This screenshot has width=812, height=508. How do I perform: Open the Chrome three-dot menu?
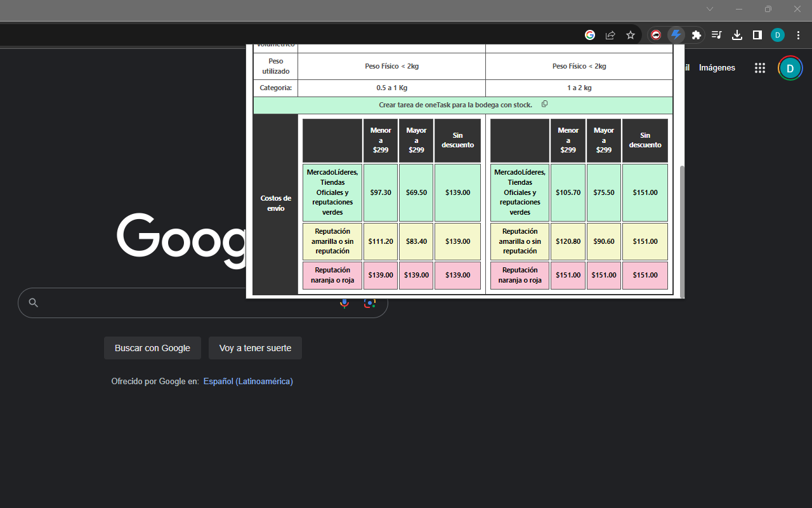tap(798, 35)
